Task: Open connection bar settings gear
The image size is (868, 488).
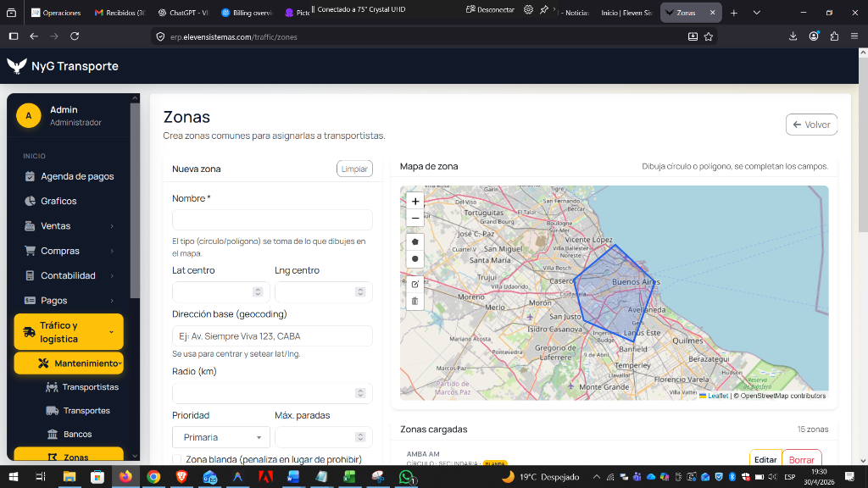Action: click(529, 9)
